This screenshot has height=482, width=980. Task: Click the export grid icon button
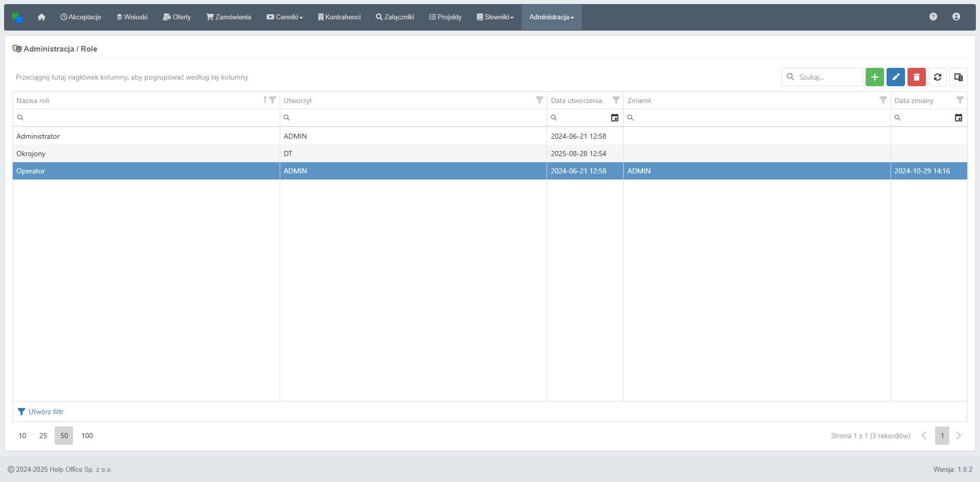point(958,77)
